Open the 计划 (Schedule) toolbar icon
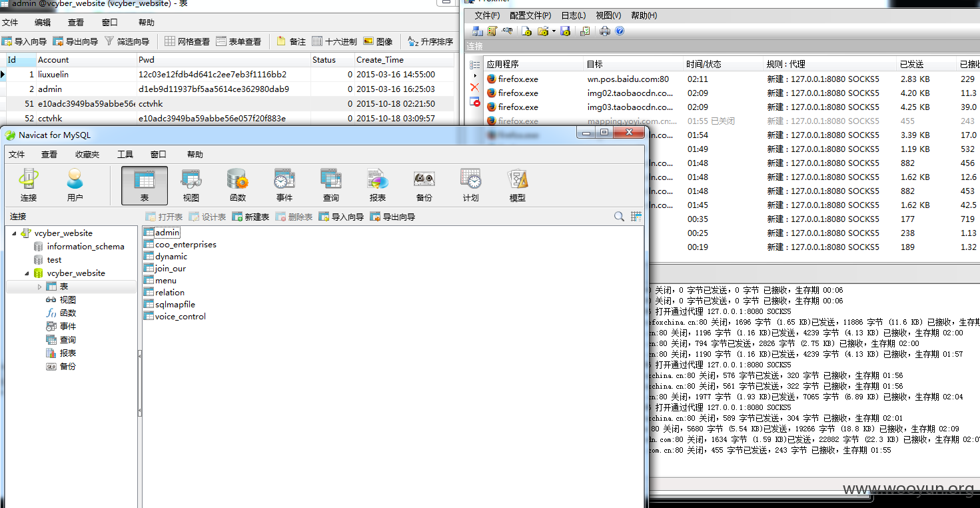980x508 pixels. click(x=471, y=185)
